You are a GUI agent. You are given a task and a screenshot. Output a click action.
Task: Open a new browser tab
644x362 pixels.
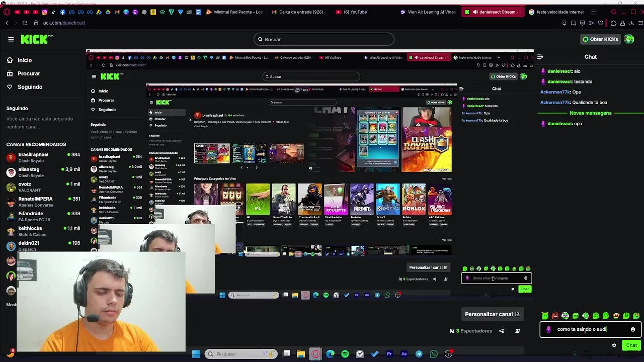pyautogui.click(x=594, y=12)
